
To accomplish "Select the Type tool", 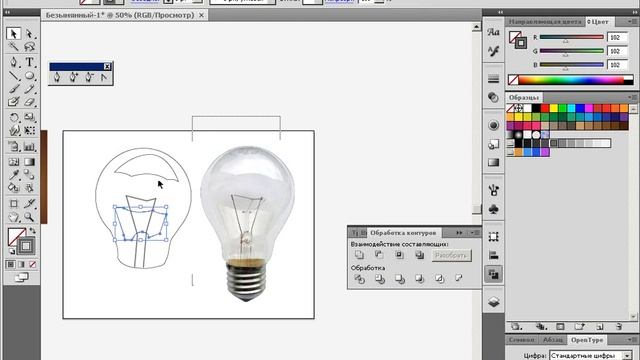I will (x=29, y=62).
